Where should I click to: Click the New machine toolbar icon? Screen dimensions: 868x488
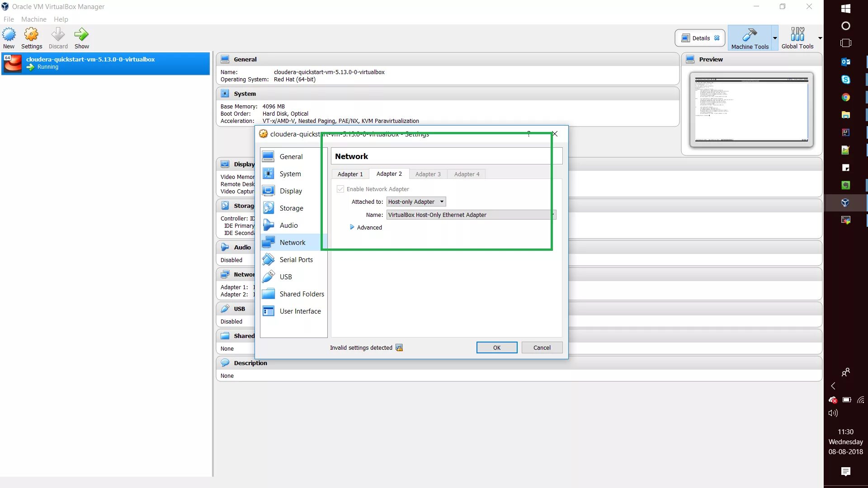coord(9,38)
